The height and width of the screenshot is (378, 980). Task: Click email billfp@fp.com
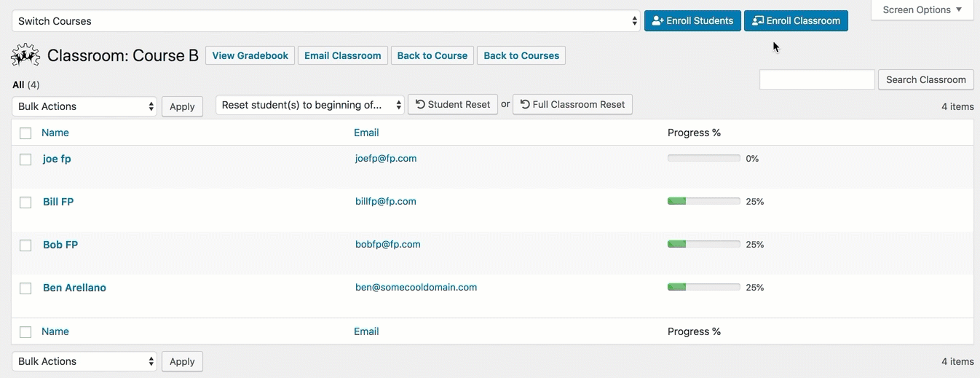tap(386, 201)
